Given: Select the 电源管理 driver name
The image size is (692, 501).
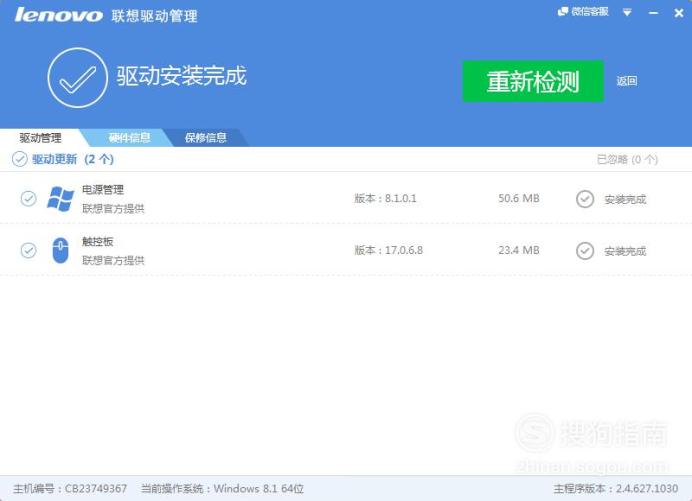Looking at the screenshot, I should tap(103, 190).
